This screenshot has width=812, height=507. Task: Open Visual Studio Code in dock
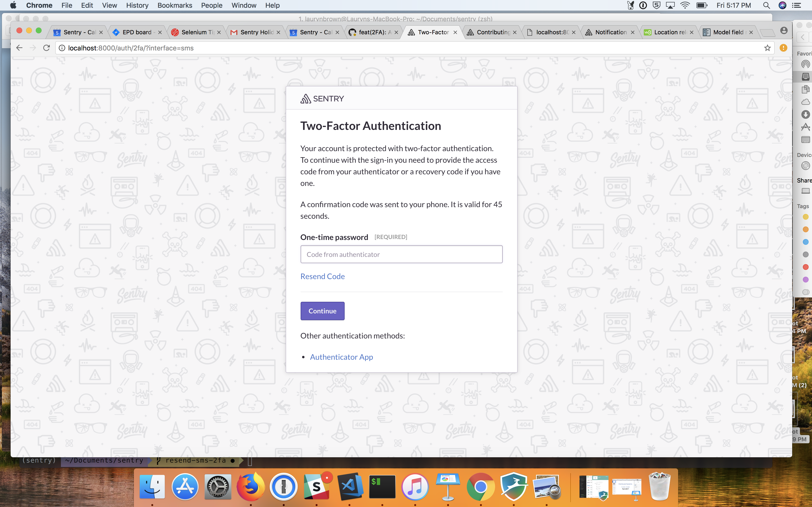(x=349, y=486)
